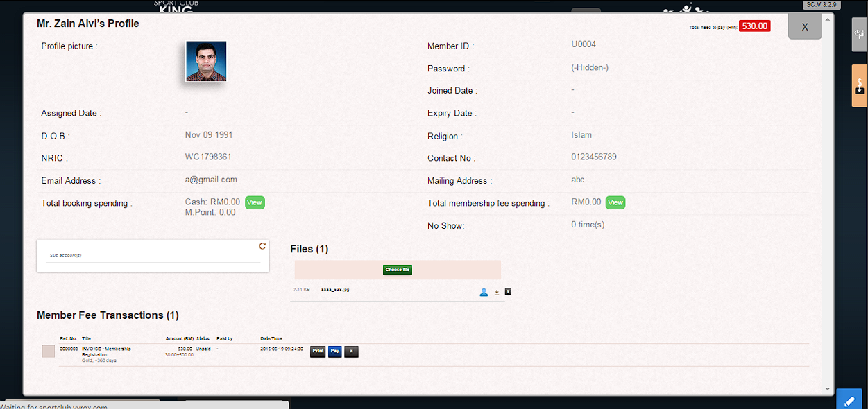The width and height of the screenshot is (868, 409).
Task: Click the refresh icon in Sub accounts panel
Action: [262, 246]
